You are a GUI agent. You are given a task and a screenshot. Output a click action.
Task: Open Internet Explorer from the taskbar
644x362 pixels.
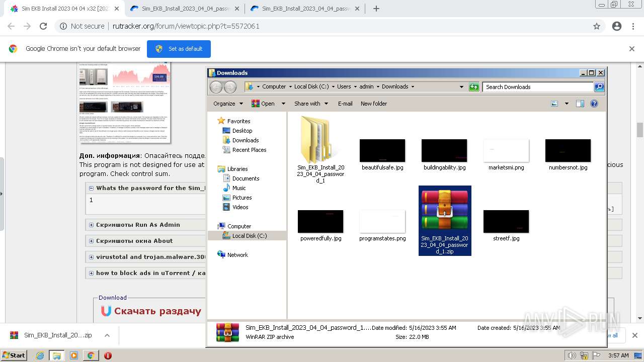coord(40,355)
